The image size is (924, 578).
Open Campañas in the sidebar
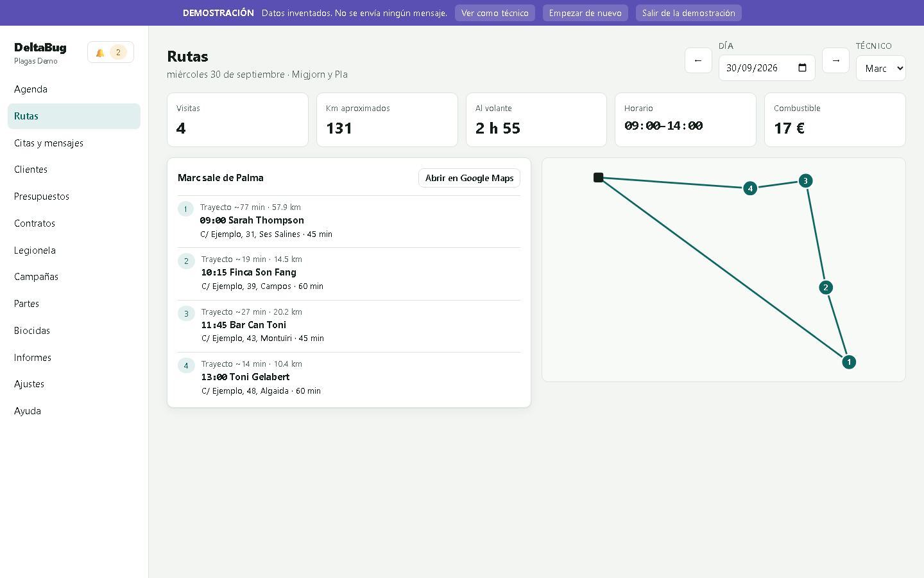(74, 277)
